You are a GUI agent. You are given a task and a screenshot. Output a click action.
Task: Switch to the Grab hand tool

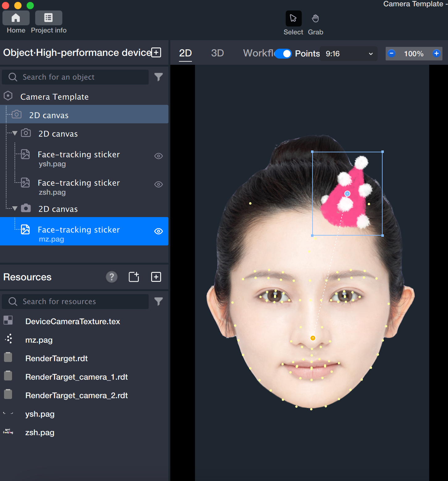click(x=315, y=18)
